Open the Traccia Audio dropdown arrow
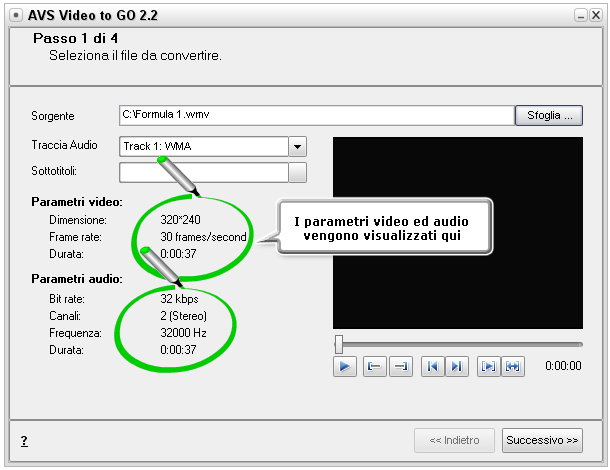 click(298, 147)
